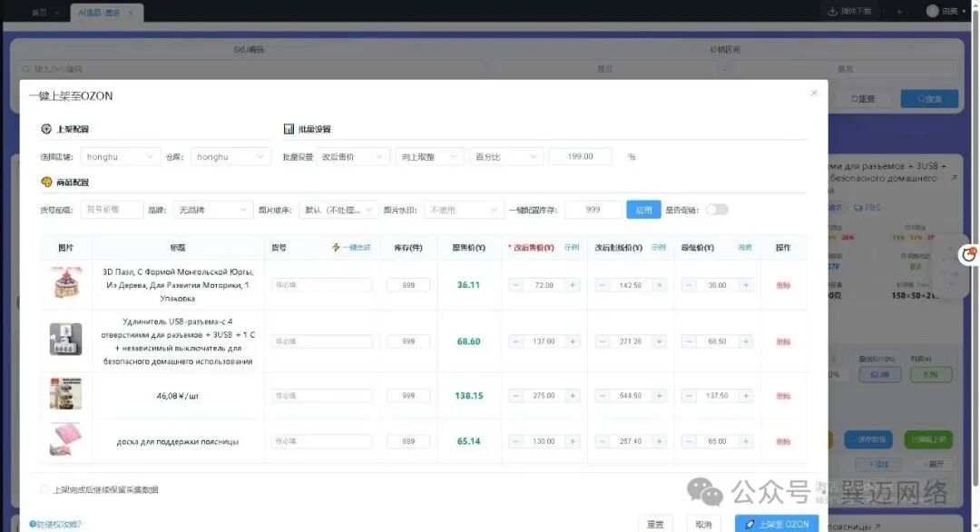Click the blue 应用 apply button
The width and height of the screenshot is (980, 532).
coord(643,210)
